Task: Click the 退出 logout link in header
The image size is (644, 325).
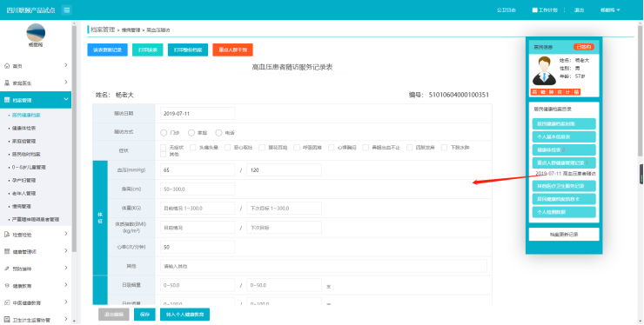Action: tap(579, 10)
